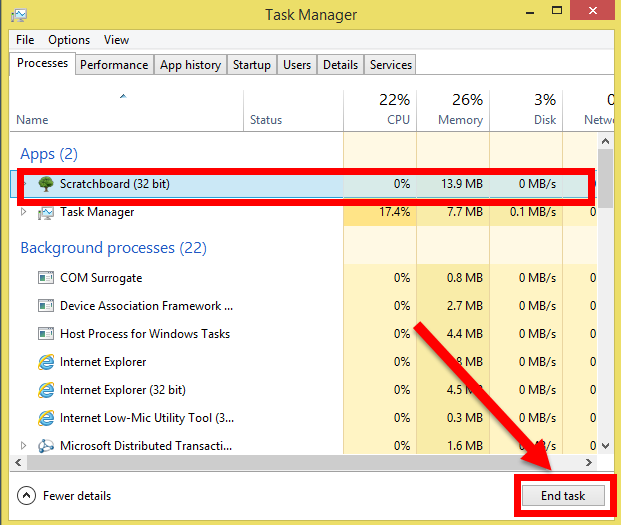Click the 0.3 MB memory value
621x525 pixels.
465,418
